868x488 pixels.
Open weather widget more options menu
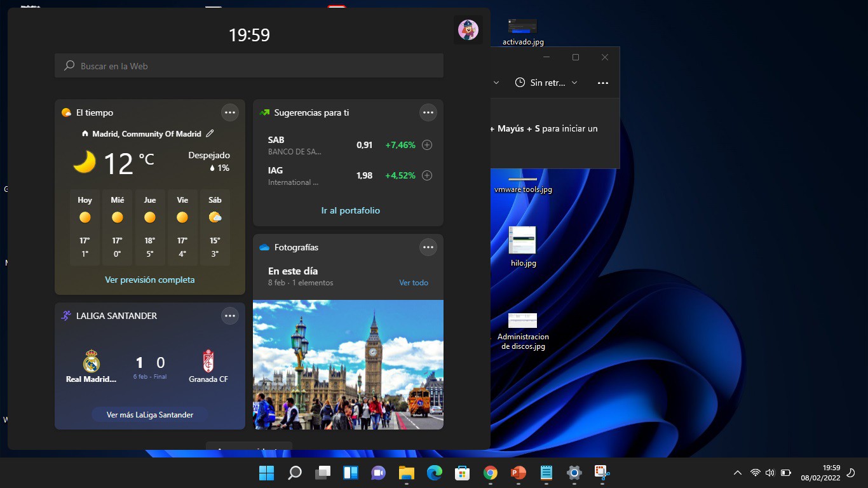[229, 112]
